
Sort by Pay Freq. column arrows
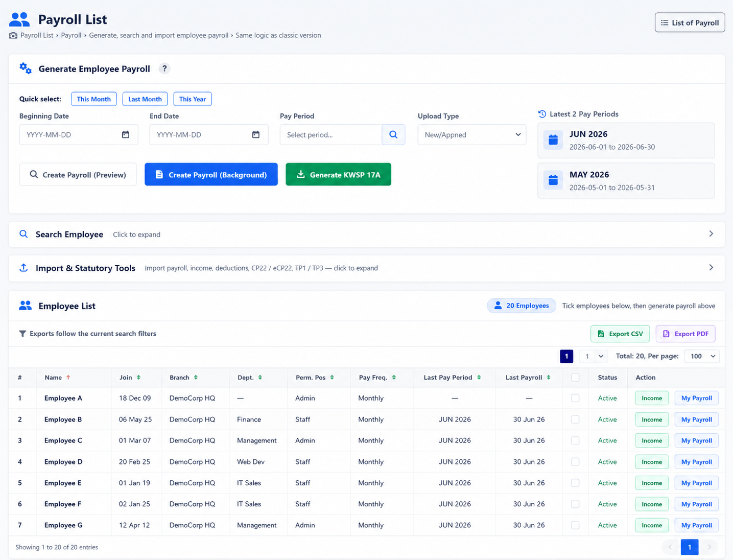pyautogui.click(x=394, y=378)
